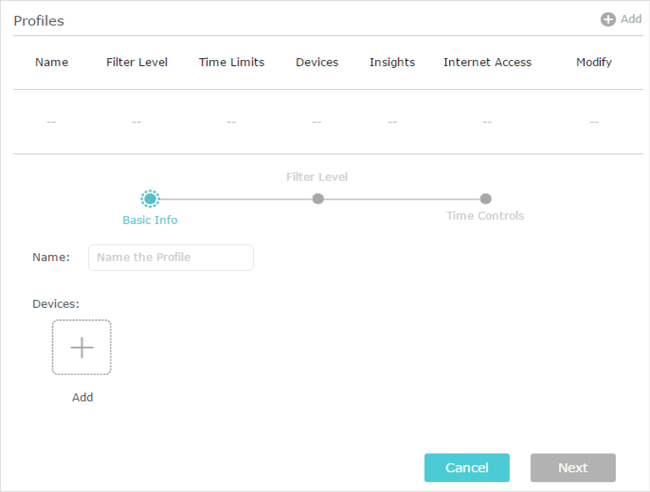Click the Add text link at top right
The image size is (650, 492).
click(x=630, y=19)
